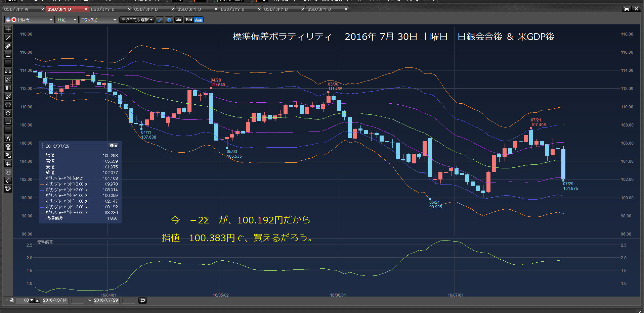Toggle the Ask price button
This screenshot has width=644, height=313.
pos(199,20)
